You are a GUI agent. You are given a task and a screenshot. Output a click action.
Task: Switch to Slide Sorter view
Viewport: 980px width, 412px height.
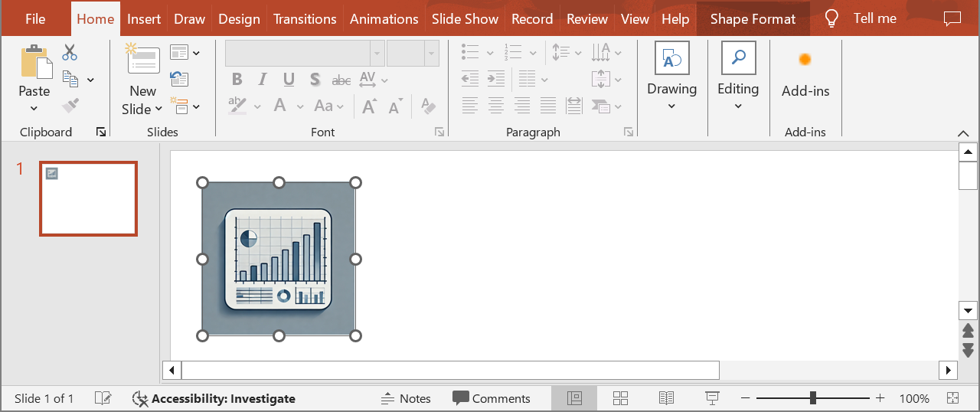click(620, 398)
